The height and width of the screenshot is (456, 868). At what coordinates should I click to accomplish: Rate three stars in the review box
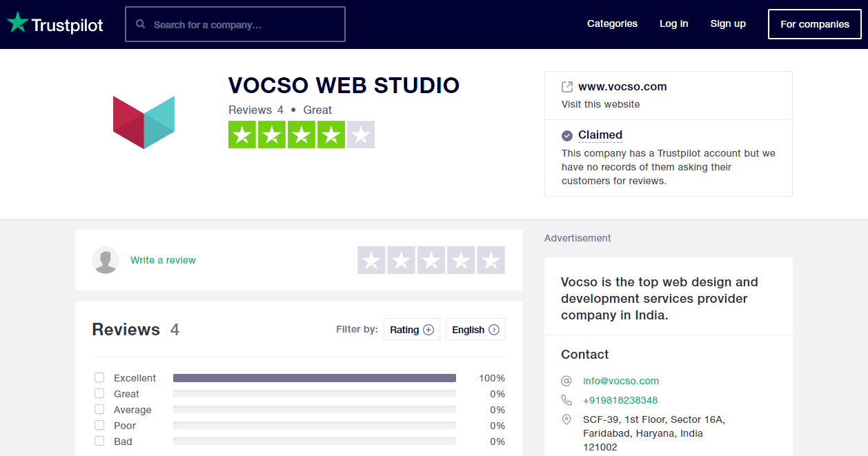click(431, 260)
